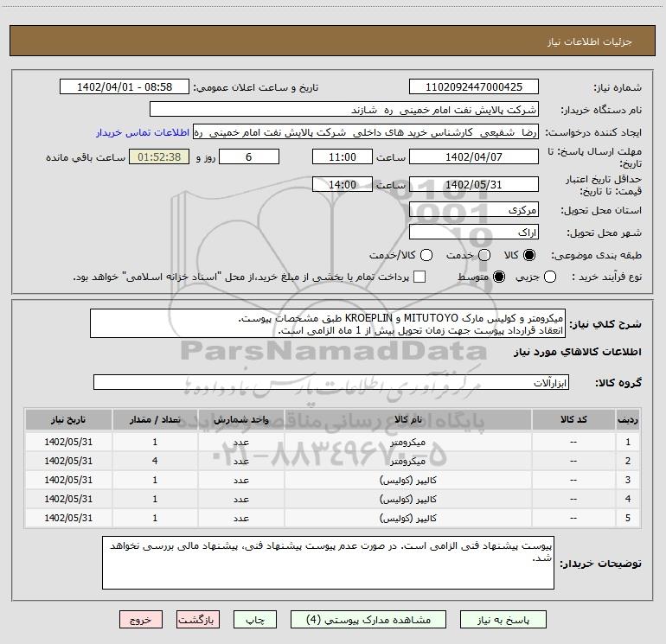Viewport: 666px width, 644px height.
Task: Click unit عدد in row 3
Action: 240,480
